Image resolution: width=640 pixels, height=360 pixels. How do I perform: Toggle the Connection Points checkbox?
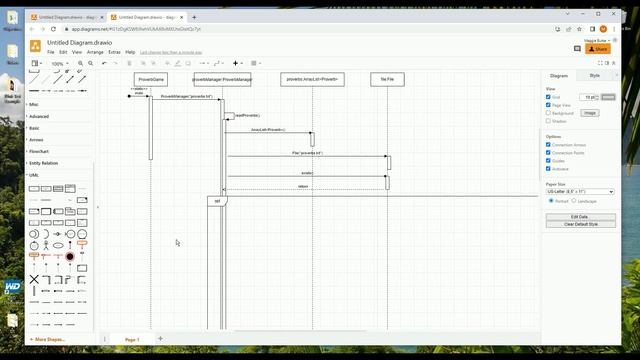tap(548, 153)
